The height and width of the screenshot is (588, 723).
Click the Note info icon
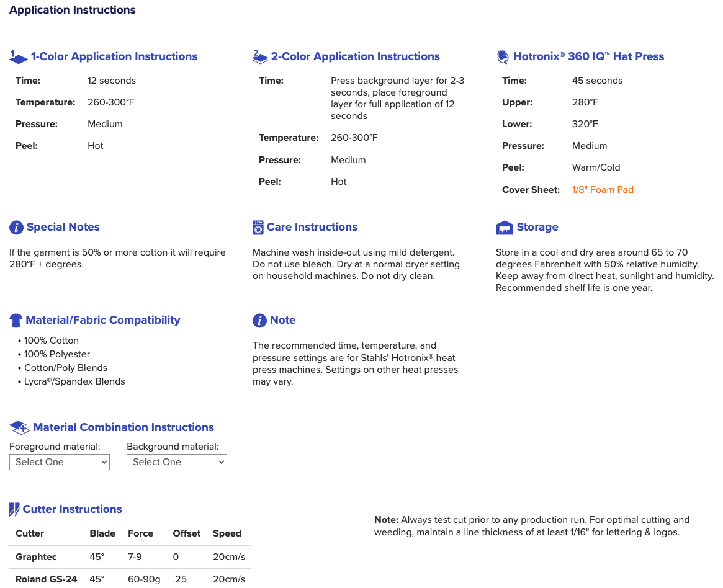(x=259, y=320)
